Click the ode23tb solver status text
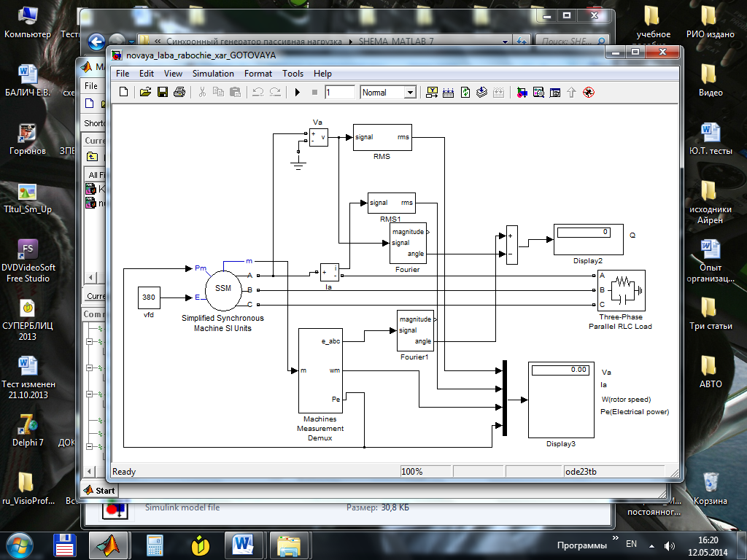Viewport: 747px width, 560px height. click(x=580, y=472)
